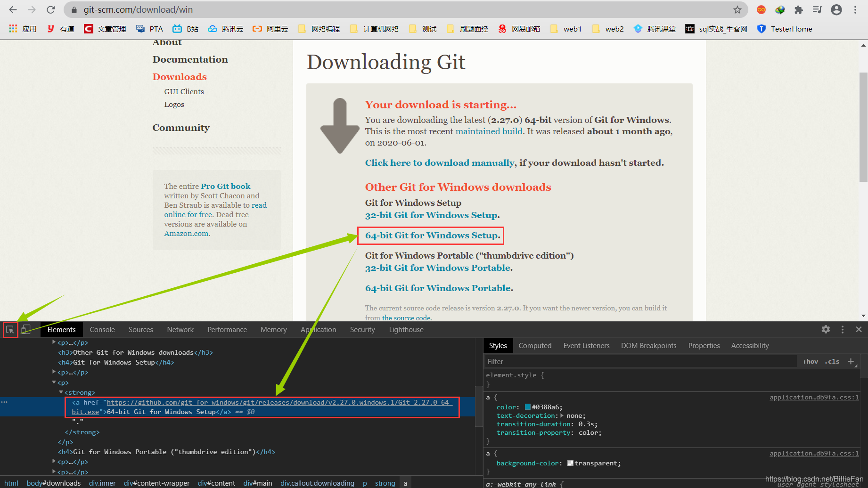Image resolution: width=868 pixels, height=488 pixels.
Task: Open DevTools settings gear
Action: [826, 329]
